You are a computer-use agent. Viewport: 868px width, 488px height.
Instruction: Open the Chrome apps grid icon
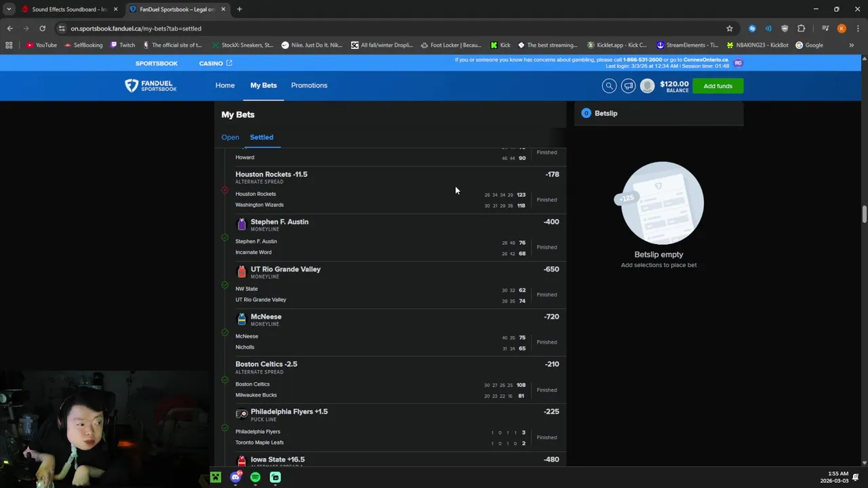point(9,45)
